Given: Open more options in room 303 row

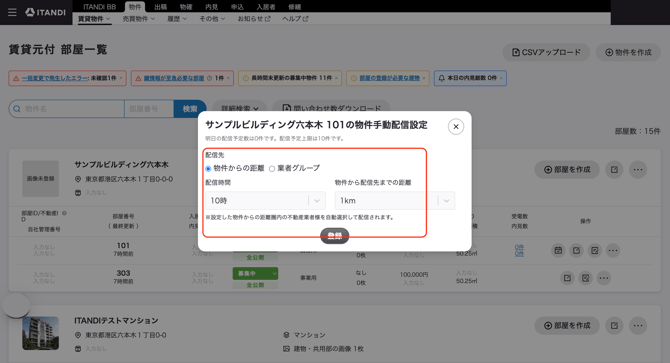Looking at the screenshot, I should (x=604, y=278).
